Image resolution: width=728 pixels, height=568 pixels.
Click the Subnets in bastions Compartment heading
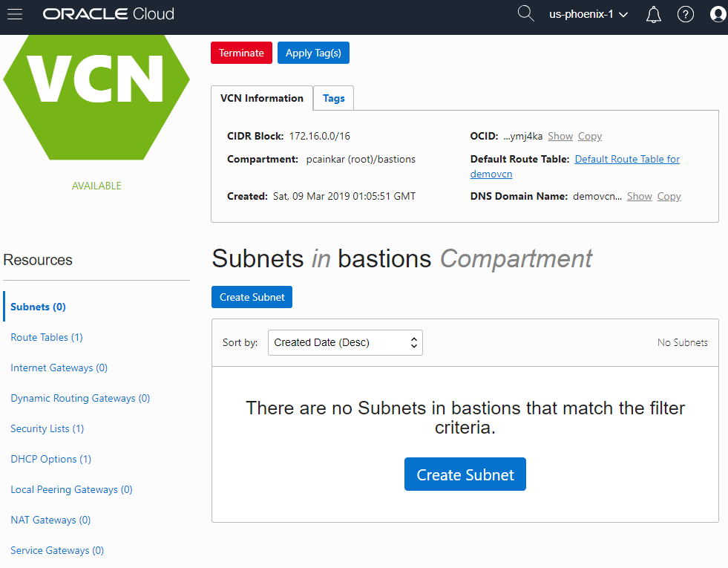click(x=402, y=258)
